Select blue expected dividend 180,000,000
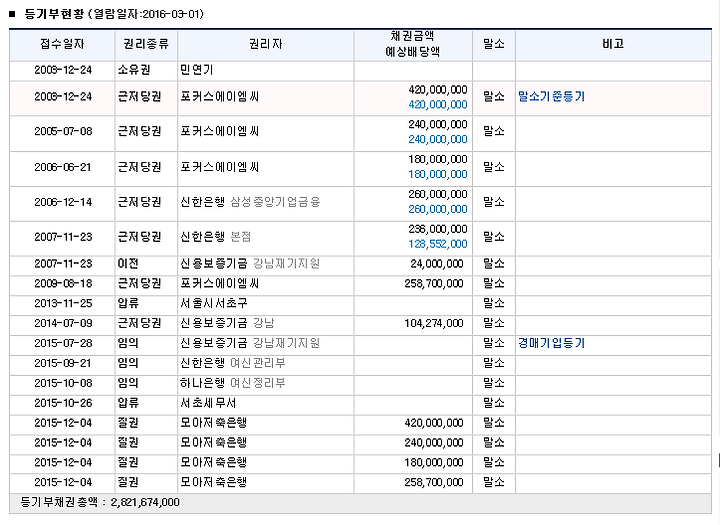Screen dimensions: 720x525 (x=438, y=175)
